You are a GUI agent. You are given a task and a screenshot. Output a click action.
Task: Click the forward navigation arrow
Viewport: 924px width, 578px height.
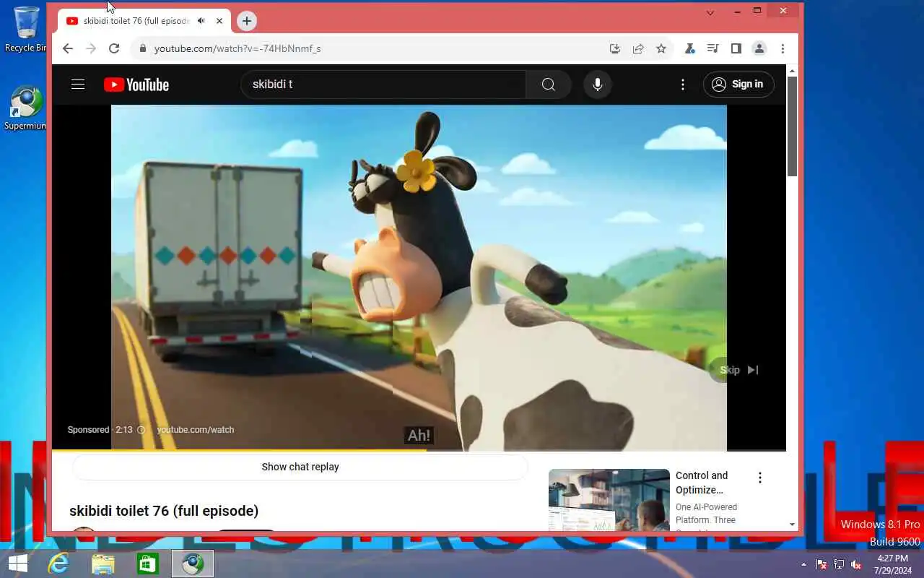[90, 48]
